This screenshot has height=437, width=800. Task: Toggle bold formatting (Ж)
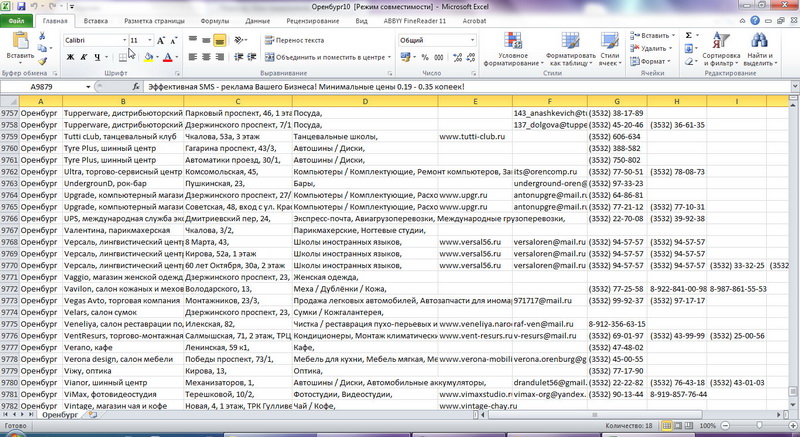click(70, 57)
